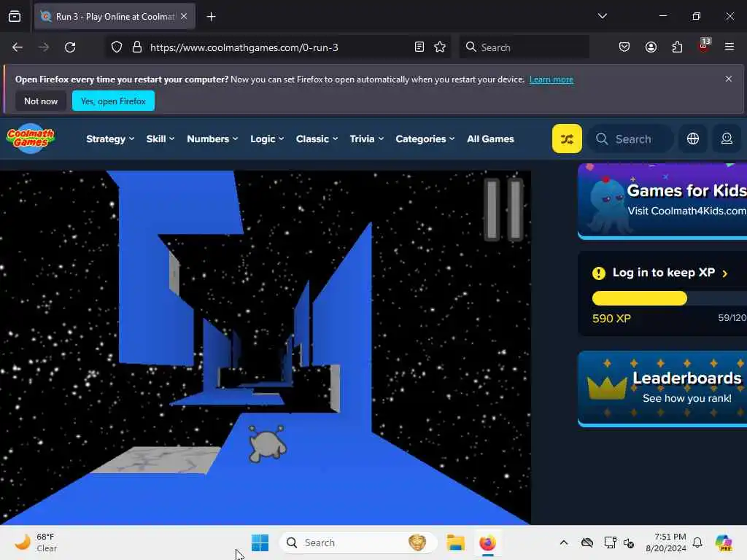The width and height of the screenshot is (747, 560).
Task: Click Firefox taskbar icon
Action: click(x=487, y=542)
